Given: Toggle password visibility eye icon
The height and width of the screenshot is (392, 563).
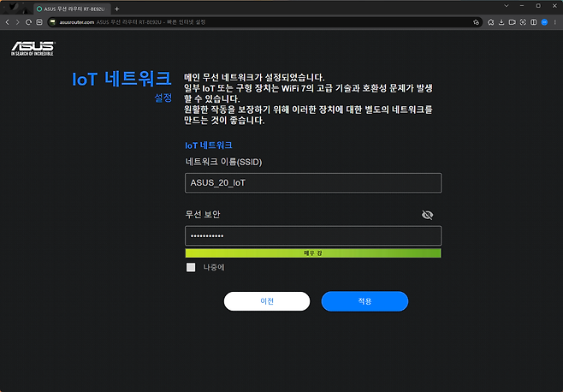Looking at the screenshot, I should [x=428, y=215].
